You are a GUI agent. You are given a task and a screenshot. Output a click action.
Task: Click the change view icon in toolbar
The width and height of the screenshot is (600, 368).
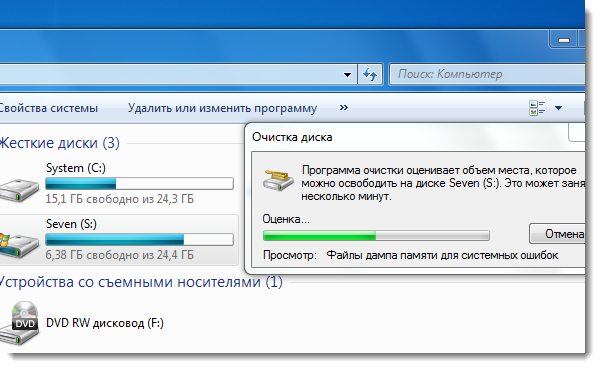tap(537, 108)
